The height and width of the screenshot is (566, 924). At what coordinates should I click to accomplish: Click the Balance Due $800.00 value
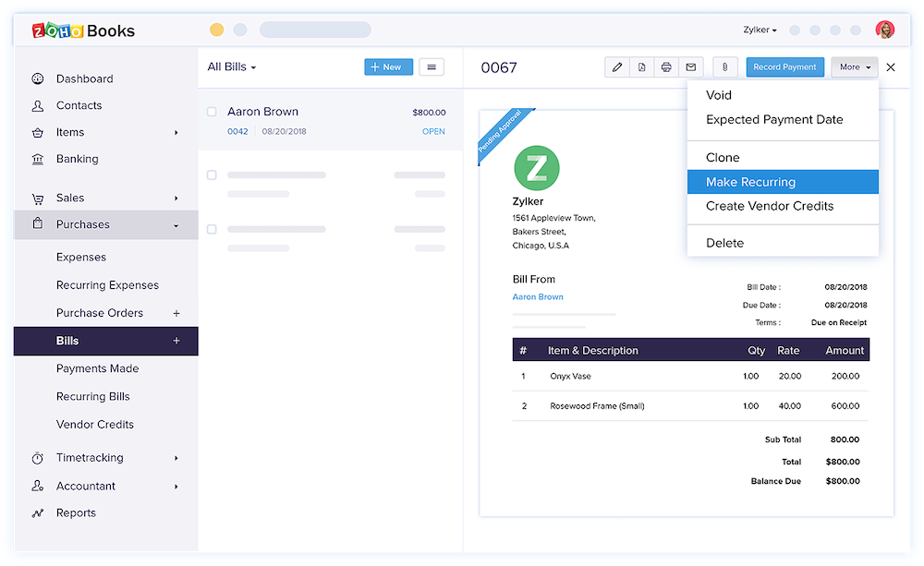pos(843,481)
